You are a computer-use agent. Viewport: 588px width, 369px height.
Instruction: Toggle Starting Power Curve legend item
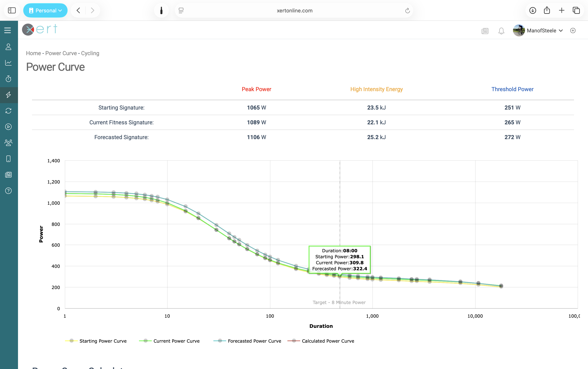[96, 341]
